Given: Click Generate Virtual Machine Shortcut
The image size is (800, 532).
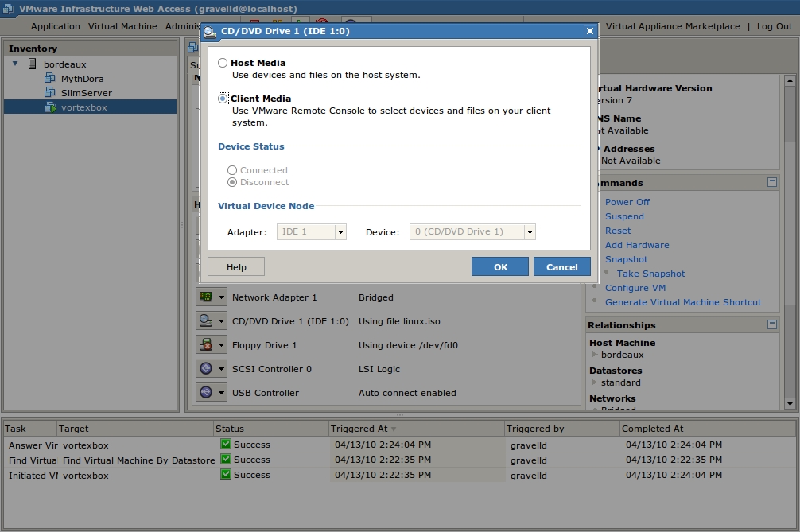Looking at the screenshot, I should 682,302.
